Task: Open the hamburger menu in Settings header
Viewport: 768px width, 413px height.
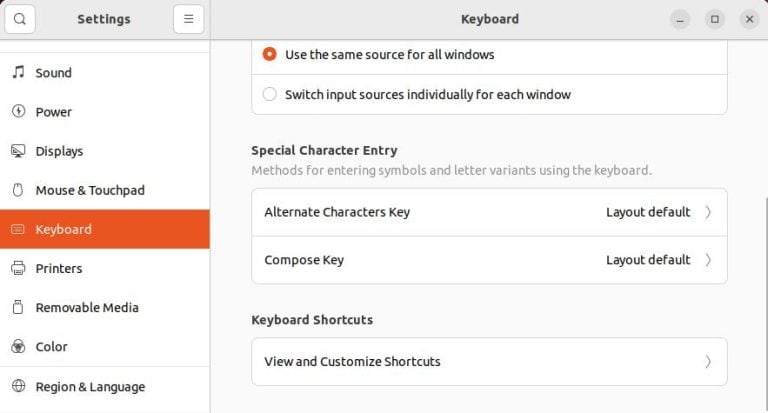Action: 188,19
